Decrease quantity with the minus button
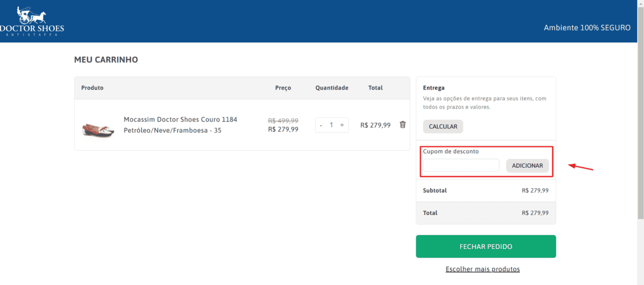 click(x=321, y=125)
